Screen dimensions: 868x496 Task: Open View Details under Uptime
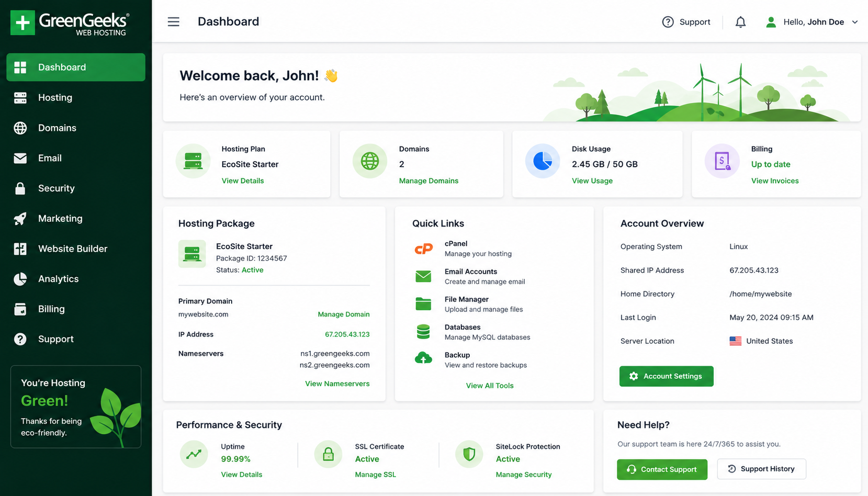(242, 475)
